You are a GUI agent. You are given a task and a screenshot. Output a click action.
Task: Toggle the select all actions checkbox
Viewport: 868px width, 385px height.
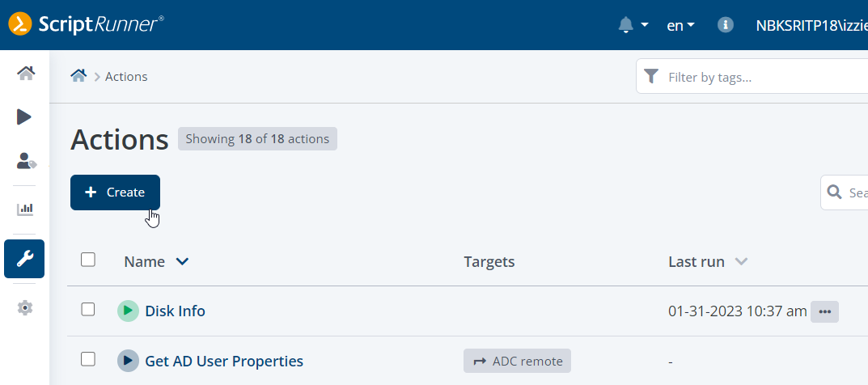click(88, 260)
